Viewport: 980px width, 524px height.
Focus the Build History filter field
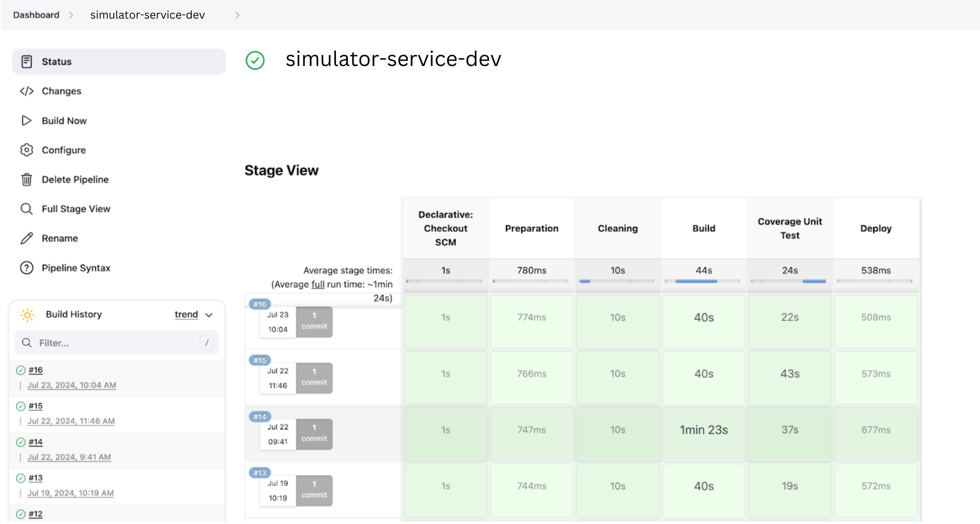117,343
